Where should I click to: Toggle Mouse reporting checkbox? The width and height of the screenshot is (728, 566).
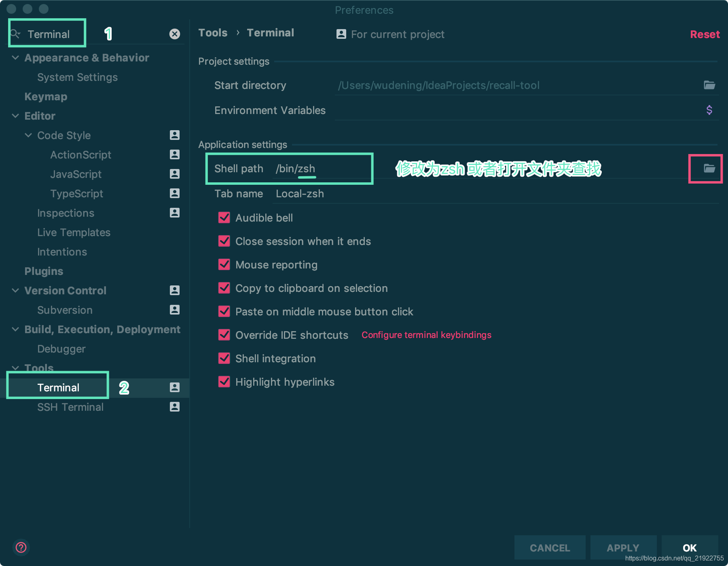(224, 264)
